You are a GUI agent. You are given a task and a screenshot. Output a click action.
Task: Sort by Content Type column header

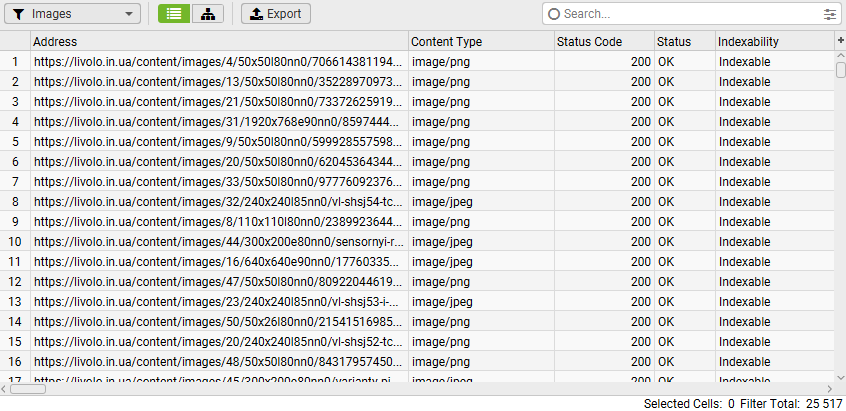click(480, 42)
